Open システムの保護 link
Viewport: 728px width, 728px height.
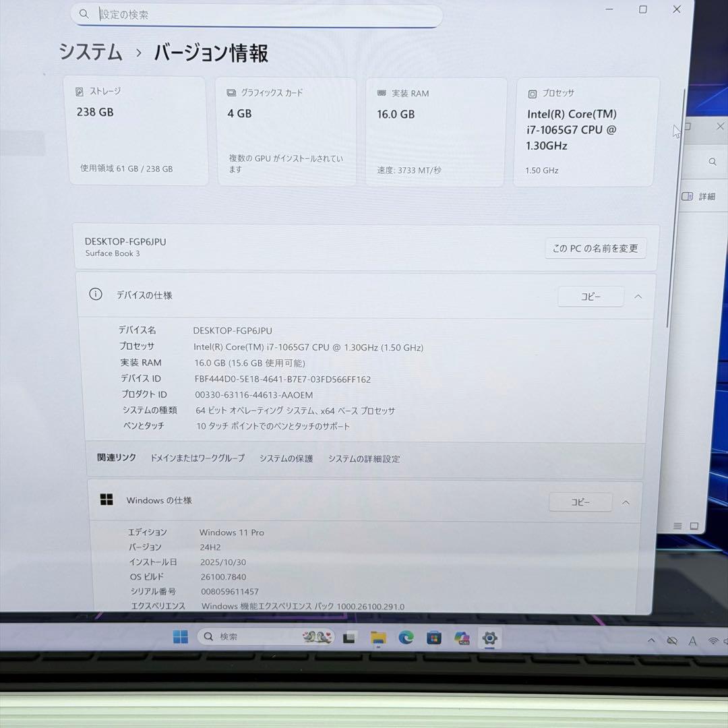pos(286,458)
